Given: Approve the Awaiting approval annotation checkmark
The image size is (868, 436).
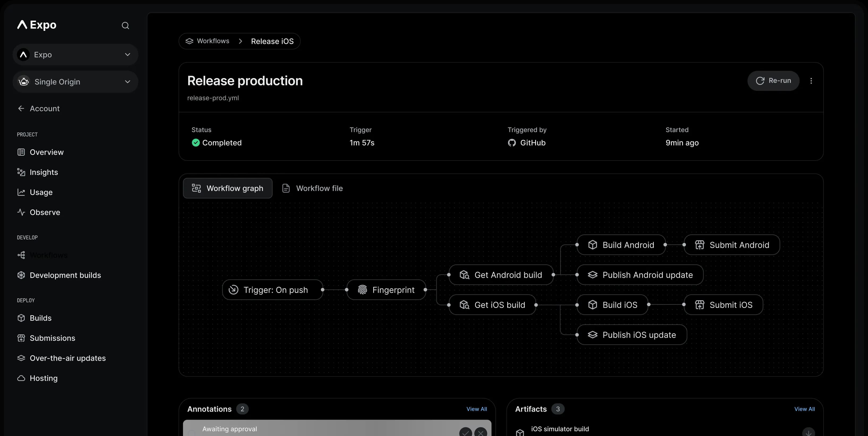Looking at the screenshot, I should click(x=465, y=432).
